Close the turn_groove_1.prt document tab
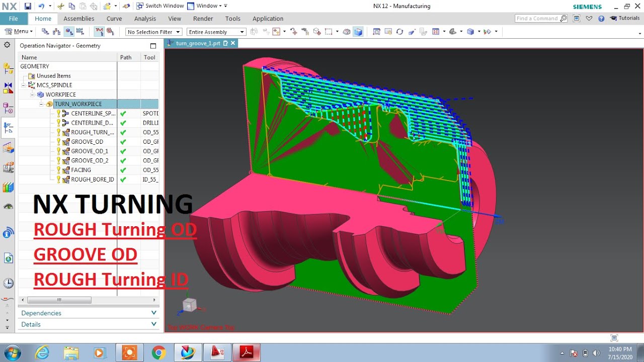Screen dimensions: 644x362 pos(233,44)
